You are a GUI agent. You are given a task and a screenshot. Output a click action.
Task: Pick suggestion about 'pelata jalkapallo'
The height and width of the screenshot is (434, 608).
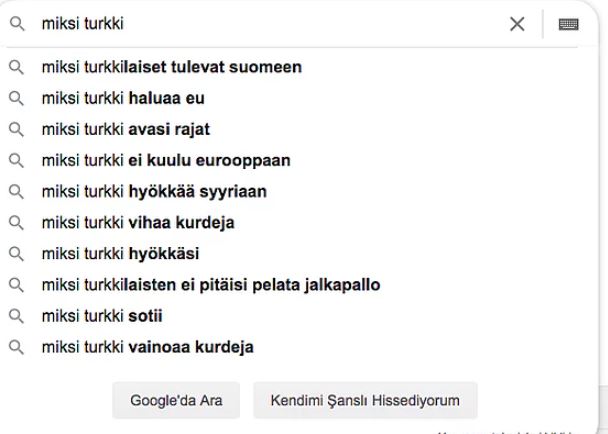tap(210, 285)
